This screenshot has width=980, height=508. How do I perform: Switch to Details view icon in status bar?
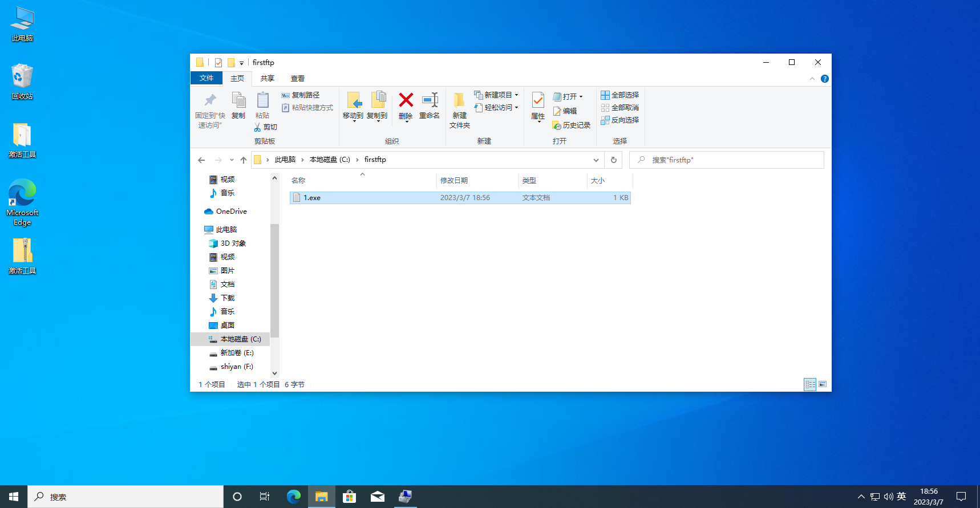point(810,384)
